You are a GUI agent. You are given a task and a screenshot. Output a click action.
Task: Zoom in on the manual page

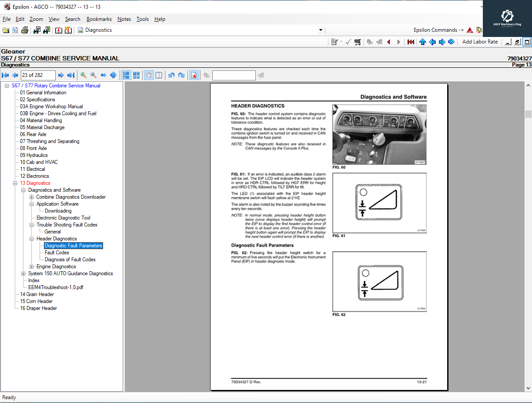pyautogui.click(x=83, y=75)
